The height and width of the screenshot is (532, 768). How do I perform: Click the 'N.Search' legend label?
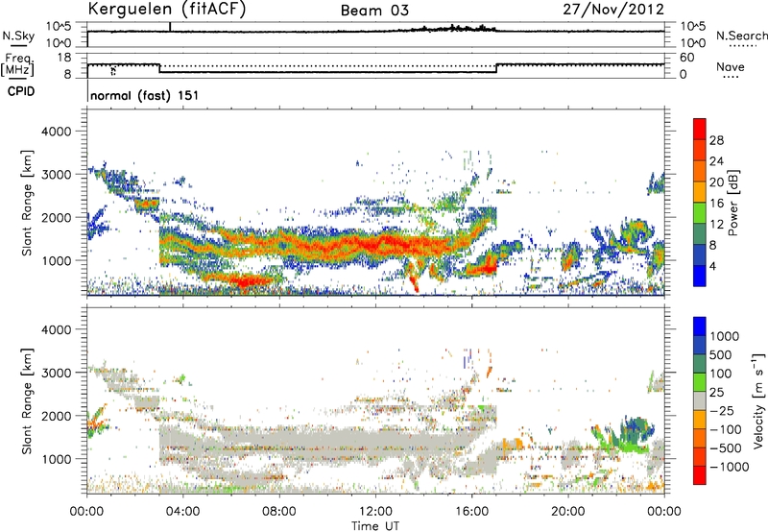pyautogui.click(x=741, y=36)
